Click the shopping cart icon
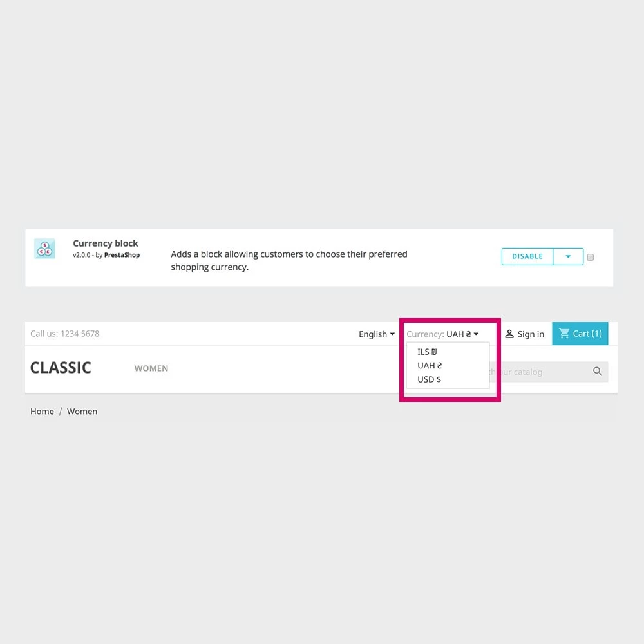The image size is (644, 644). tap(564, 334)
